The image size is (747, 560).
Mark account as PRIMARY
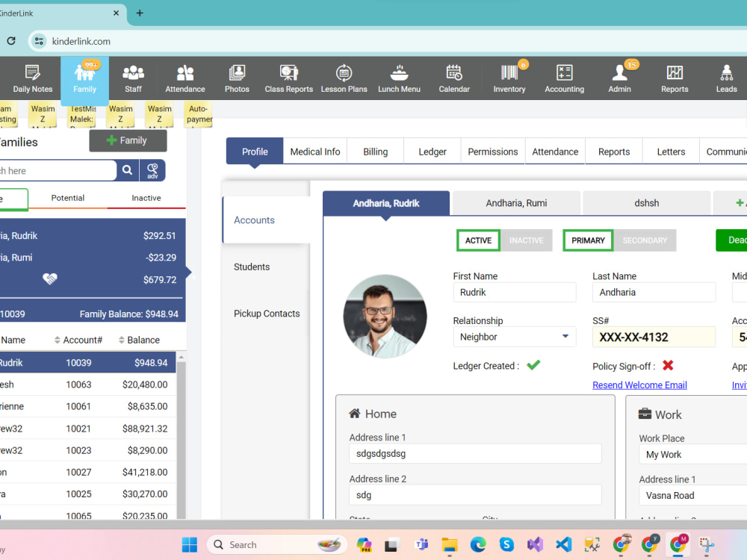point(588,240)
